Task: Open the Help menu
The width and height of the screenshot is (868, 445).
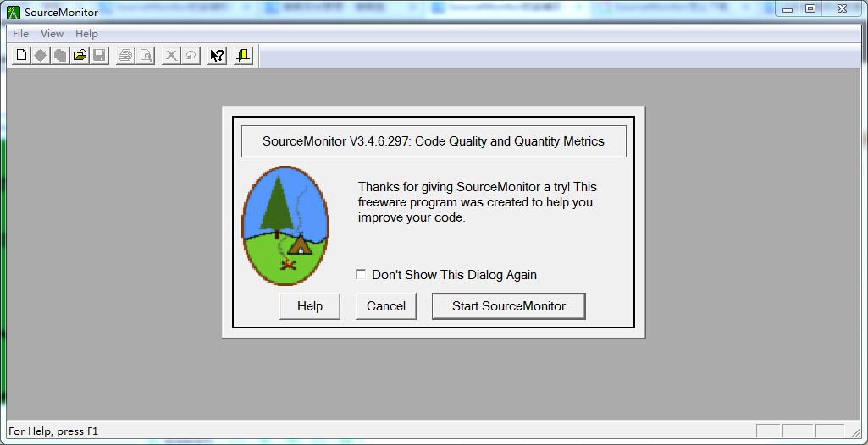Action: [x=87, y=34]
